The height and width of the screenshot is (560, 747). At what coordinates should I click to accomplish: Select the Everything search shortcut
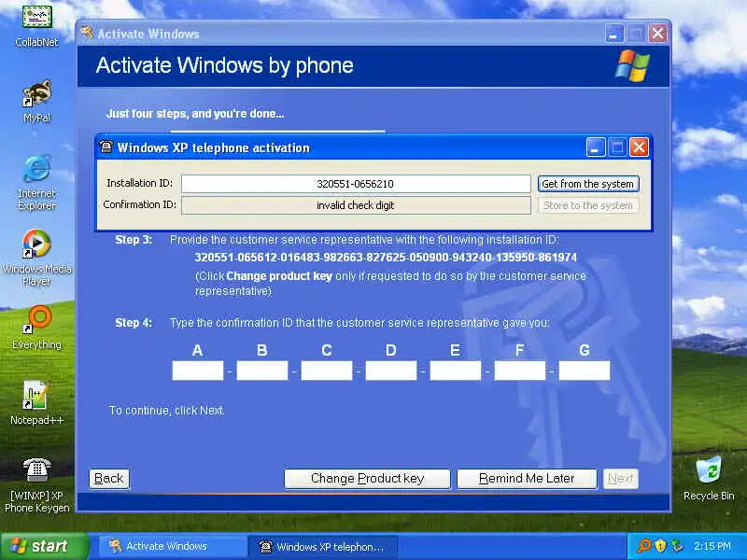36,329
